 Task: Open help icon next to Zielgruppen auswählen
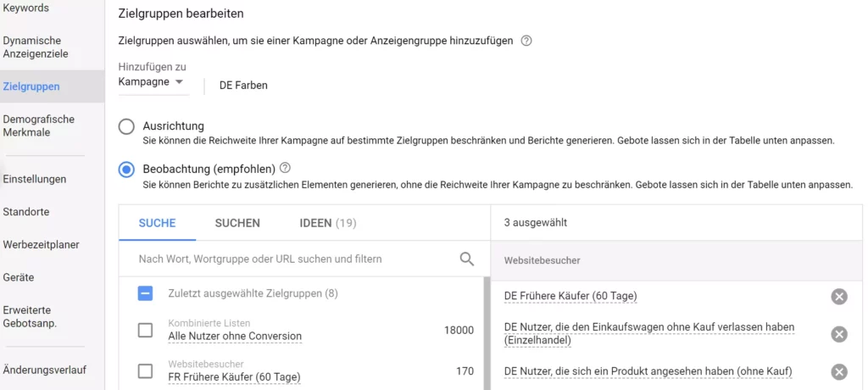pos(526,41)
